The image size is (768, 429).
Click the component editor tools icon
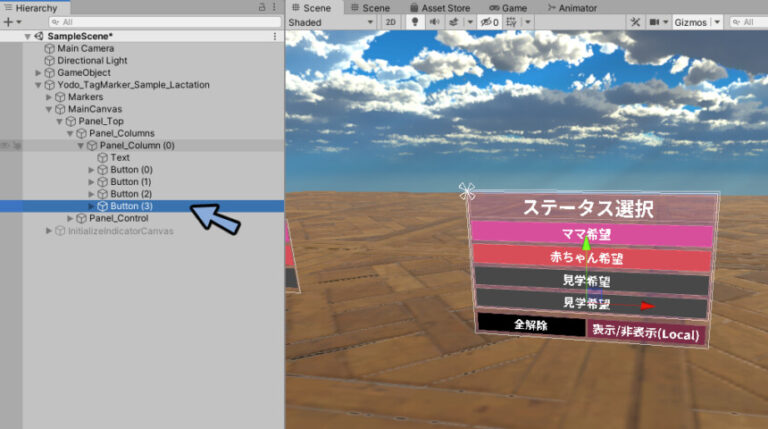coord(635,23)
